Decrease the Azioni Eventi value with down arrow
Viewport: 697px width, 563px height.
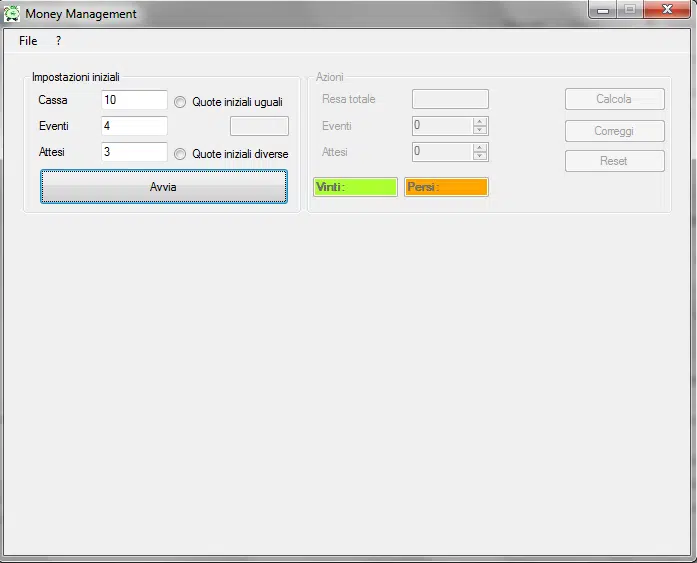click(480, 130)
